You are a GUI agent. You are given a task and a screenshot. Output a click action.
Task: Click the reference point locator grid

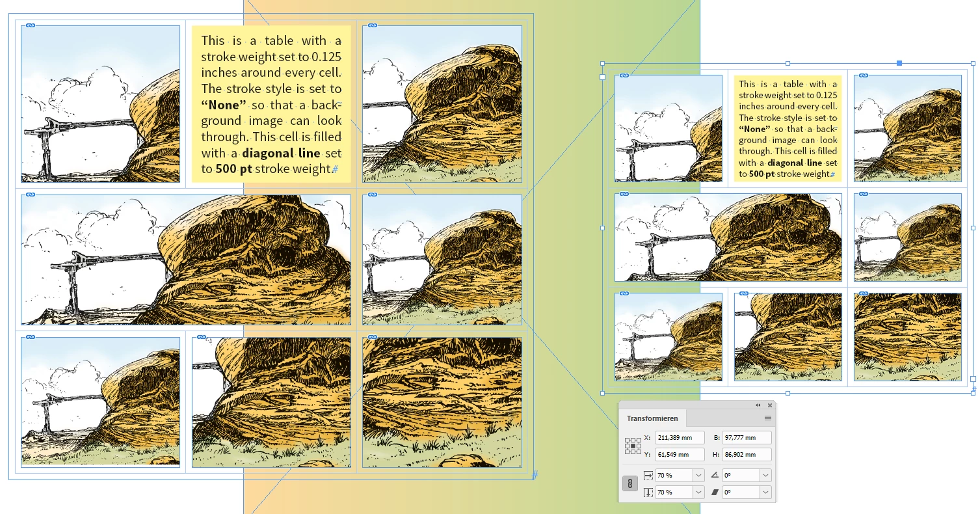[x=632, y=446]
